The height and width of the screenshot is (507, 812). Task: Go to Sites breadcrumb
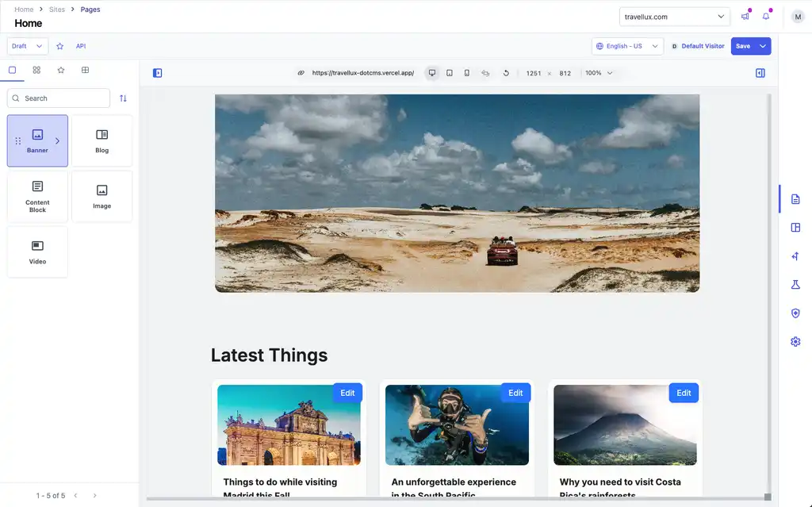57,10
